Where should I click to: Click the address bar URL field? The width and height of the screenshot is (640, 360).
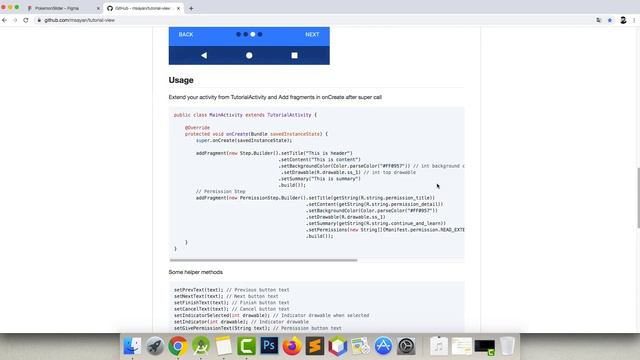314,20
